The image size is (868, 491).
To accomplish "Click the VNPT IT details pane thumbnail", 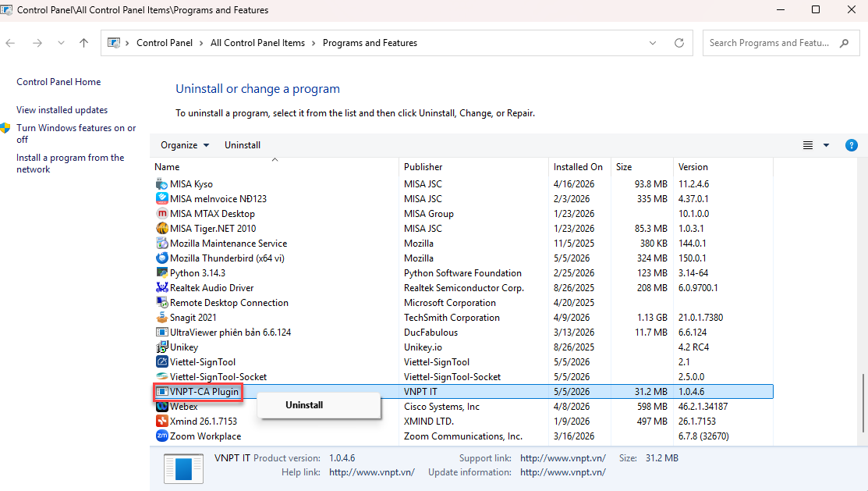I will [184, 468].
